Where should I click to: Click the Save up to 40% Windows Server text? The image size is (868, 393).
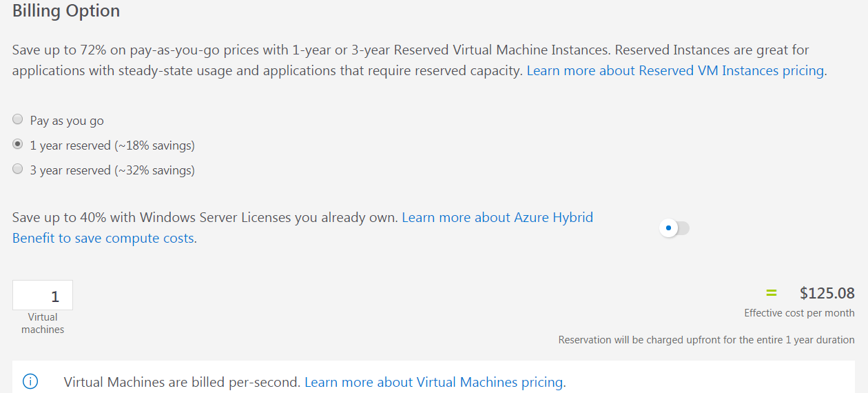205,218
